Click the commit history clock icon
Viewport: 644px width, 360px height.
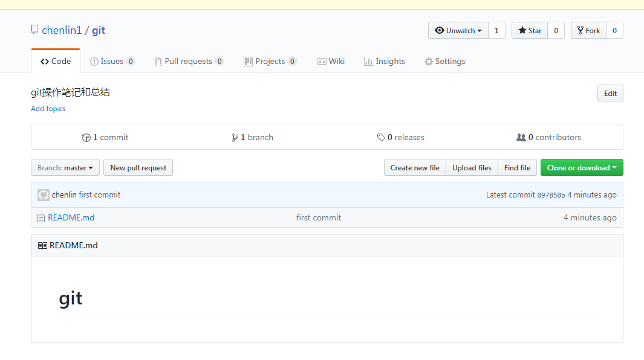86,138
